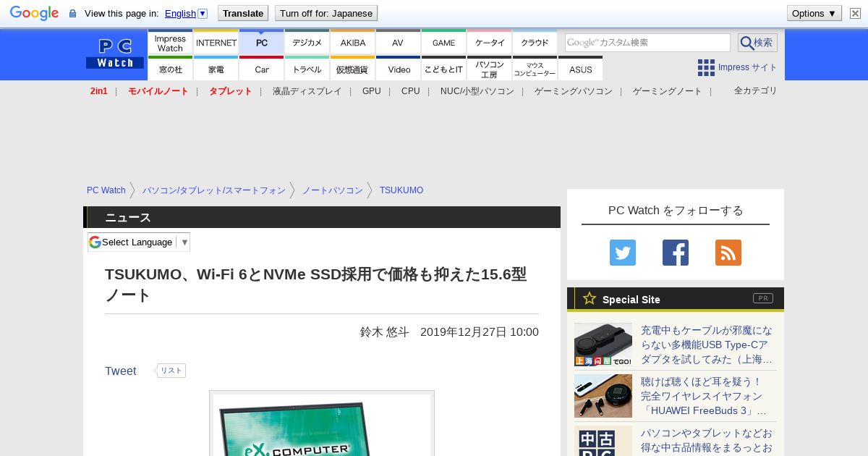The height and width of the screenshot is (456, 868).
Task: Click the TSUKUMO breadcrumb
Action: pos(401,190)
